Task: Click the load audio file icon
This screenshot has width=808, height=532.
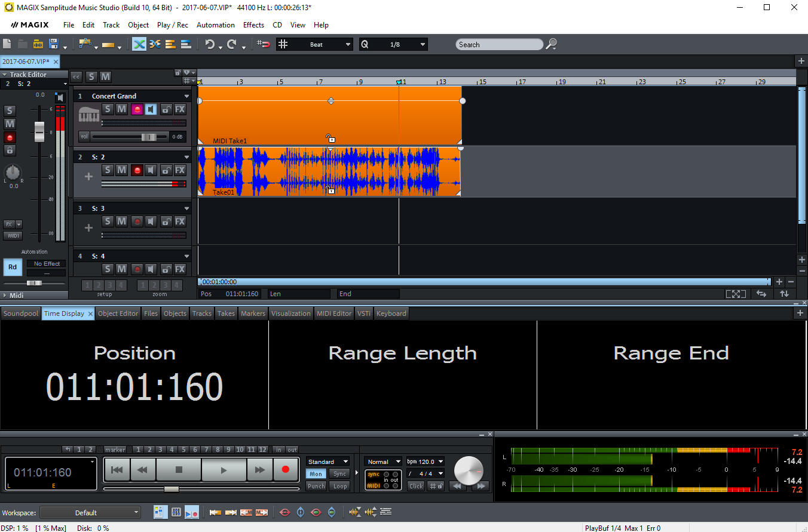Action: tap(38, 44)
